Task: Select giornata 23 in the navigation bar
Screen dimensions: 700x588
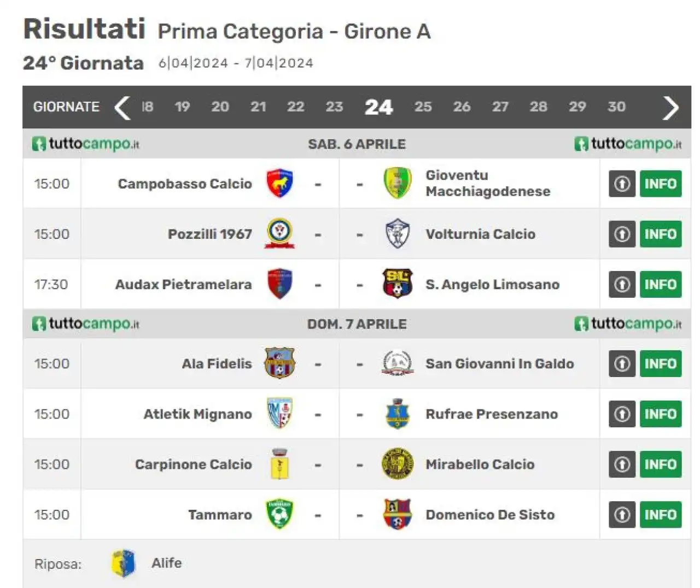Action: point(334,107)
